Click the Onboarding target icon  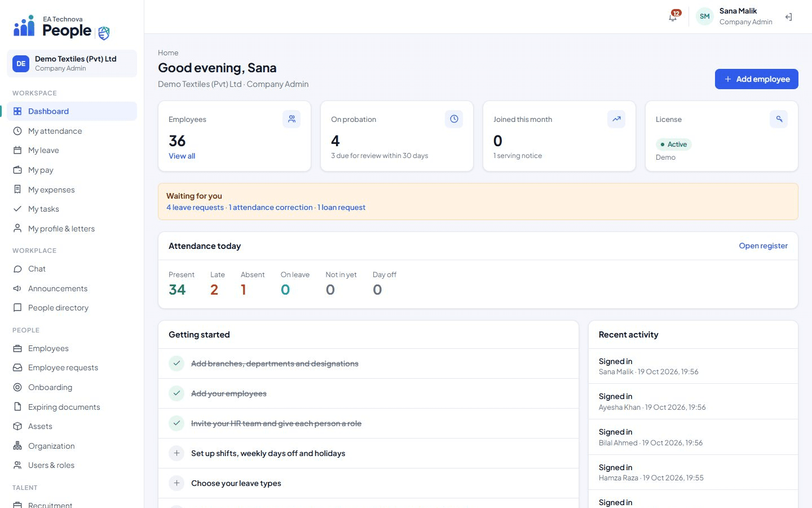17,387
